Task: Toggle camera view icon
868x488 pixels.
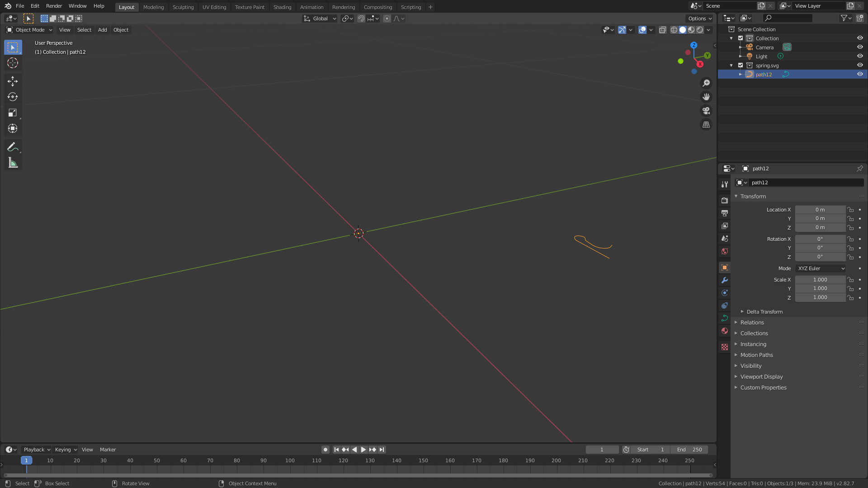Action: coord(706,111)
